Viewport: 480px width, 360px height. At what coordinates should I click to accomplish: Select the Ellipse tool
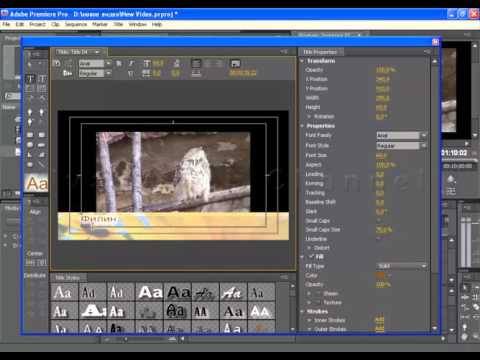pyautogui.click(x=30, y=164)
